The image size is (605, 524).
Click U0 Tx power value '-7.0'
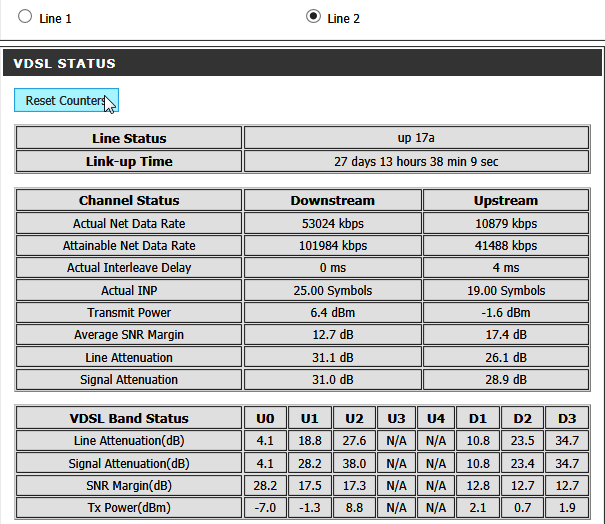click(265, 507)
